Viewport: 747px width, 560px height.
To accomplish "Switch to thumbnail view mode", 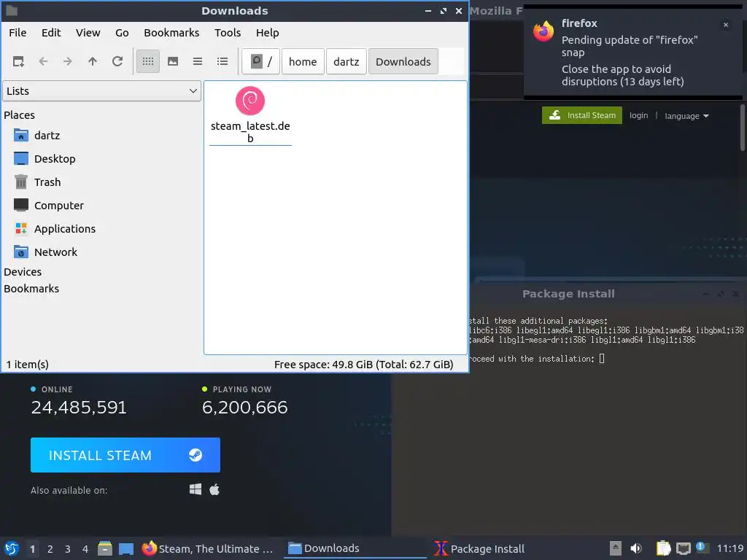I will 173,61.
